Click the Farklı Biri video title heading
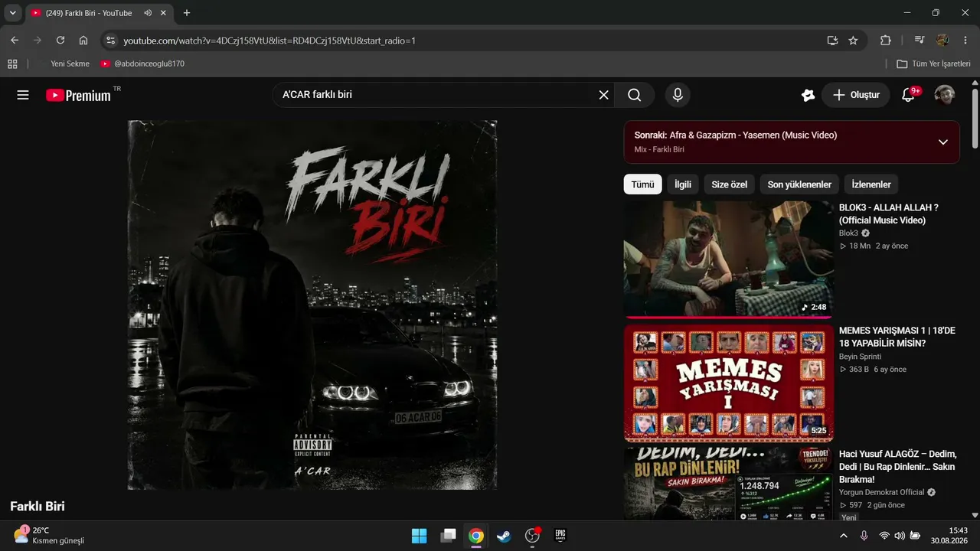980x551 pixels. point(38,506)
